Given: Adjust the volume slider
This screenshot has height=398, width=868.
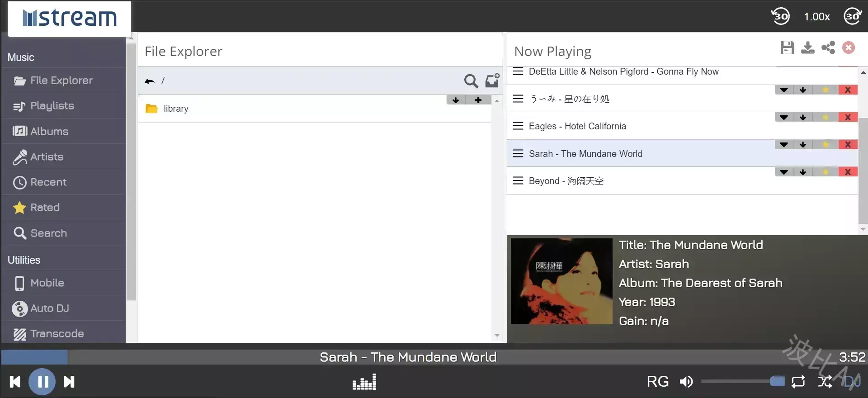Looking at the screenshot, I should tap(743, 382).
